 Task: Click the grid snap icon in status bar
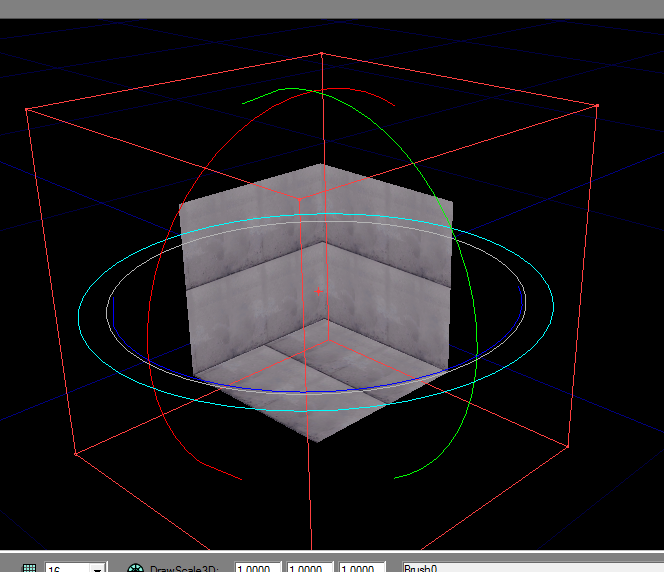pyautogui.click(x=29, y=568)
